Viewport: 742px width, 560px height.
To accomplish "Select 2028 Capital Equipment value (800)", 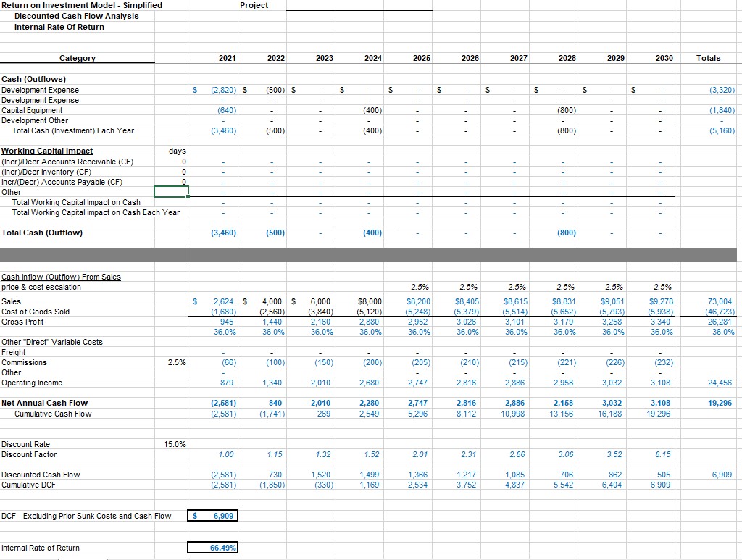I will click(567, 110).
